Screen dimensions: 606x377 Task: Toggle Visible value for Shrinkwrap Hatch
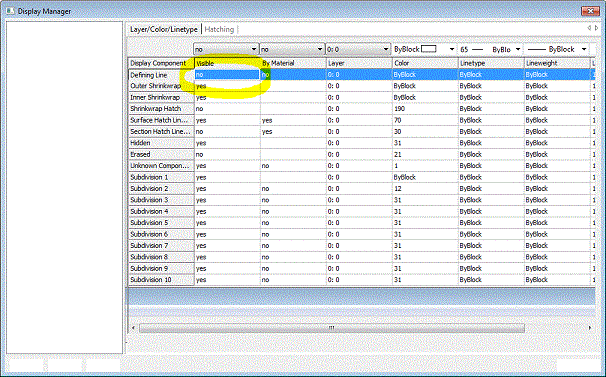click(x=227, y=109)
